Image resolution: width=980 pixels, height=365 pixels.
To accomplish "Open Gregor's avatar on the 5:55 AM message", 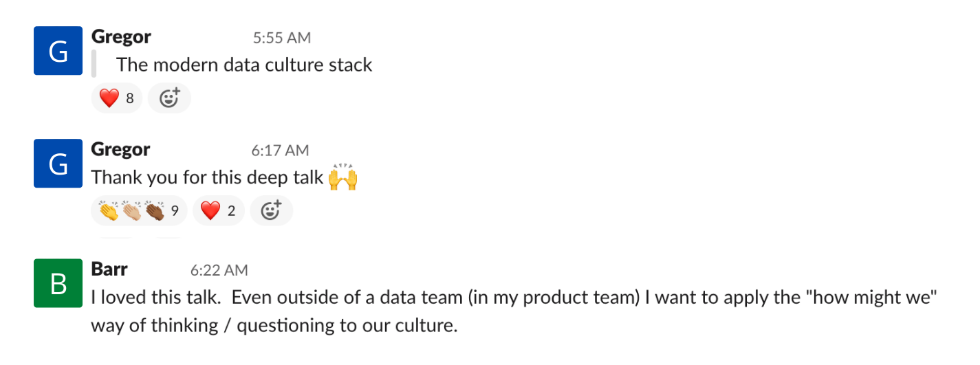I will point(58,52).
